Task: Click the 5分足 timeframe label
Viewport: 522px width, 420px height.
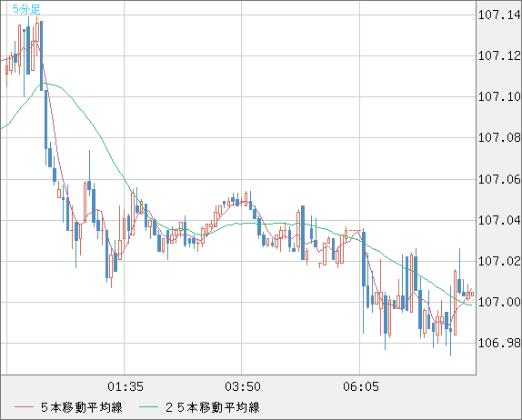Action: (26, 9)
